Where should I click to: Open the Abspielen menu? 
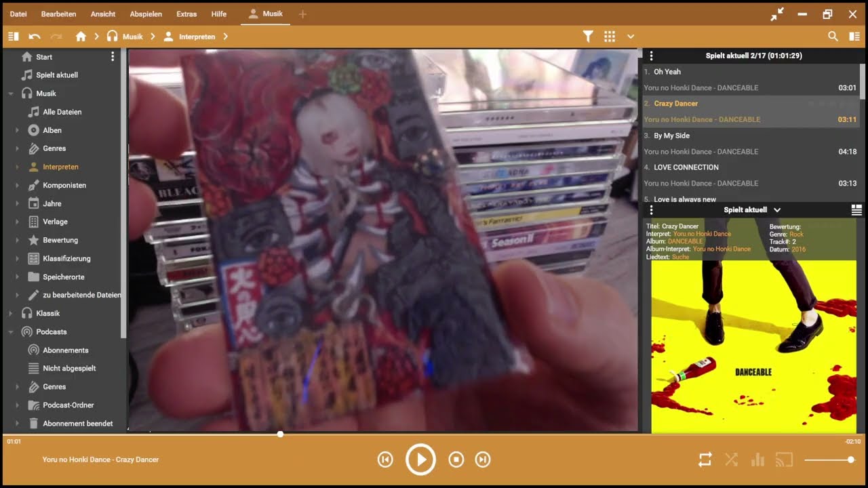point(146,14)
